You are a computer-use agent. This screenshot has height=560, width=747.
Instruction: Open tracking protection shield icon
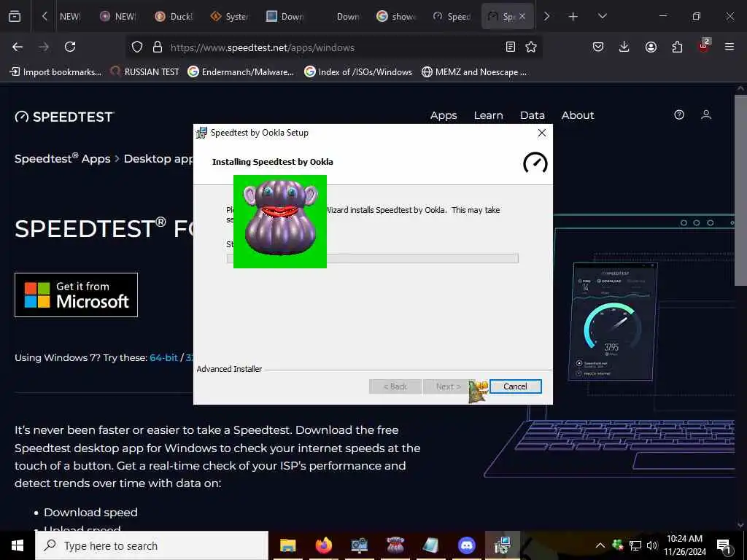coord(137,47)
